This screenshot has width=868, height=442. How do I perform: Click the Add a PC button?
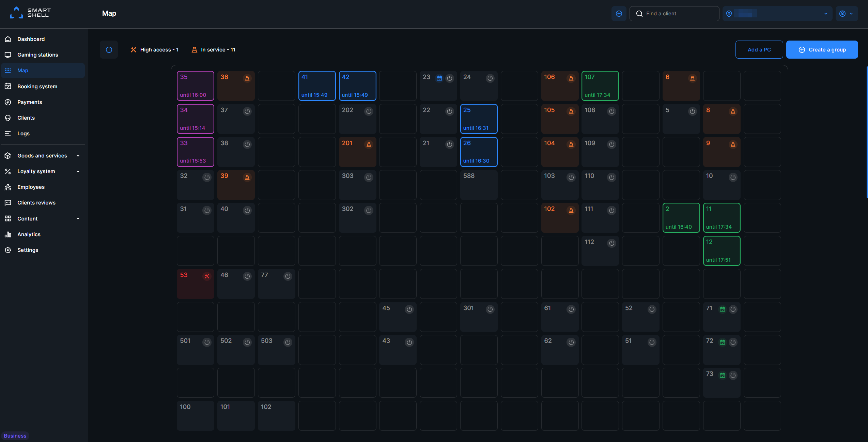point(759,50)
